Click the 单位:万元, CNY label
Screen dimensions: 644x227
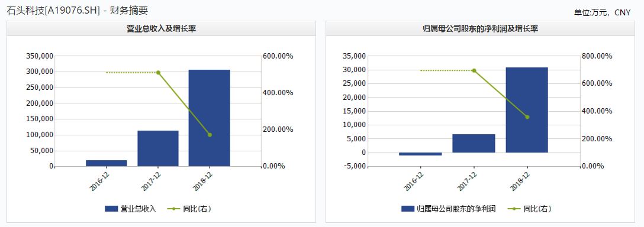pos(602,13)
